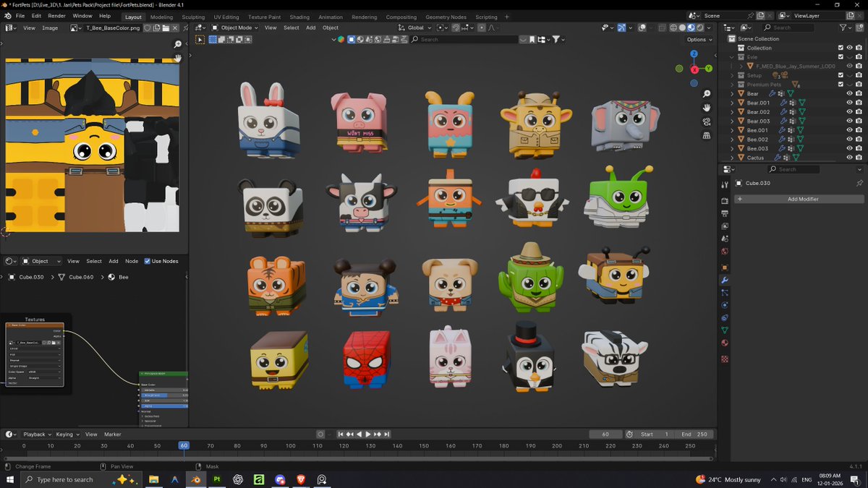The height and width of the screenshot is (488, 868).
Task: Toggle the Setup collection checkbox
Action: pyautogui.click(x=841, y=75)
